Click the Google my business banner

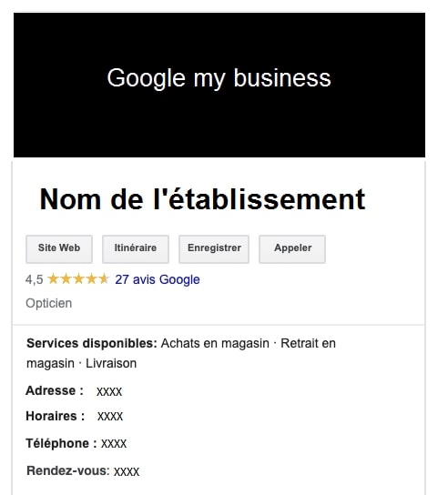(219, 85)
